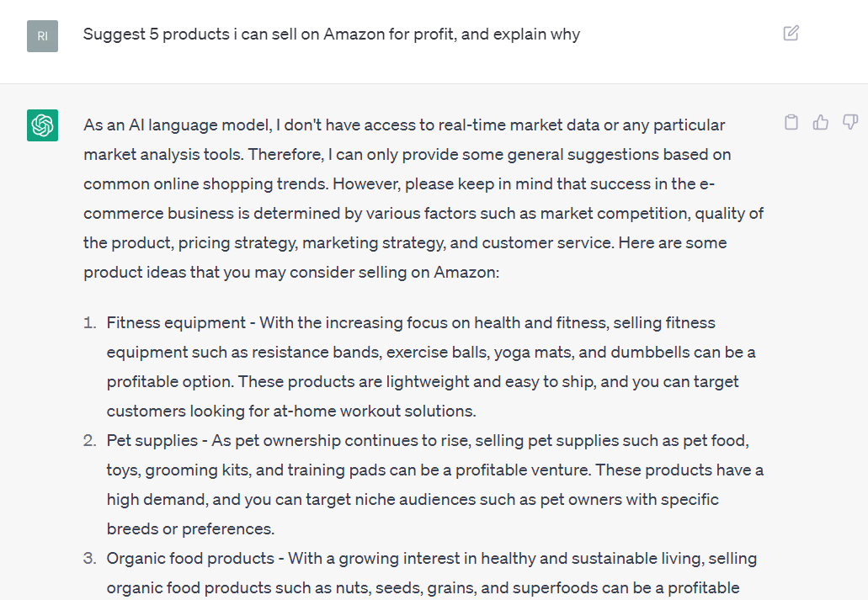Click the gray RI user avatar

pyautogui.click(x=41, y=35)
